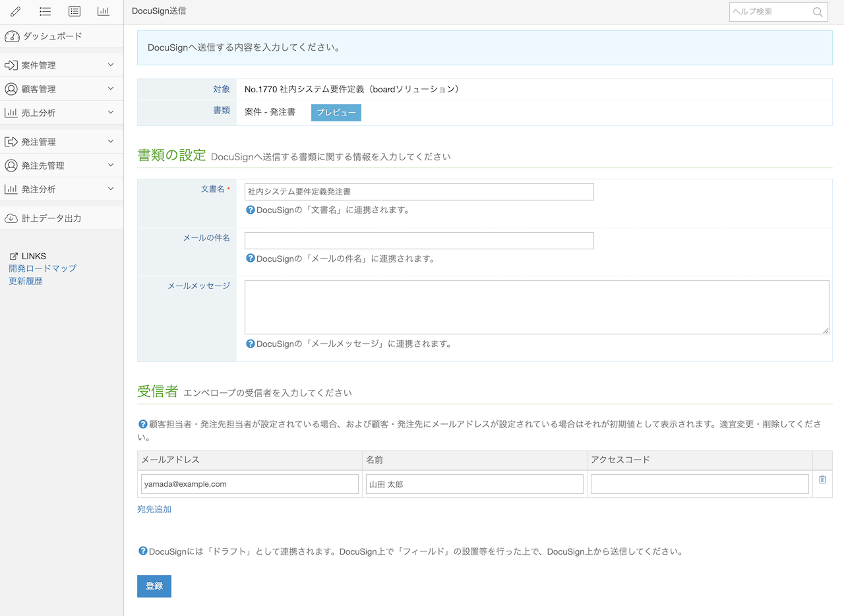Click the LINKS external link icon
The height and width of the screenshot is (616, 844).
[x=13, y=256]
